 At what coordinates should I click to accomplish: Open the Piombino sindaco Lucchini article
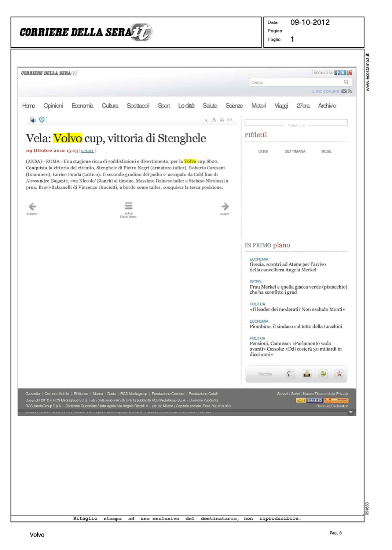pos(296,326)
